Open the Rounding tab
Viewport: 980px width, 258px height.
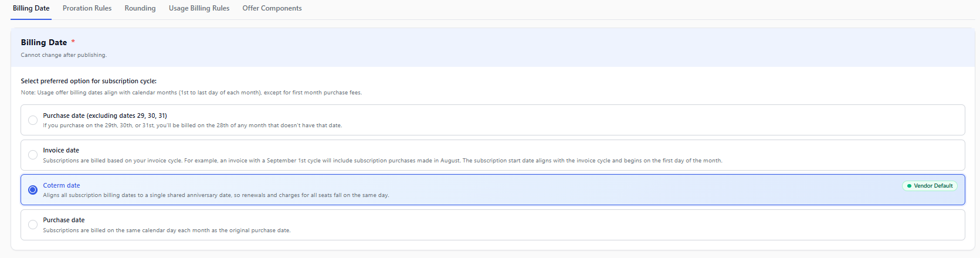[x=140, y=8]
